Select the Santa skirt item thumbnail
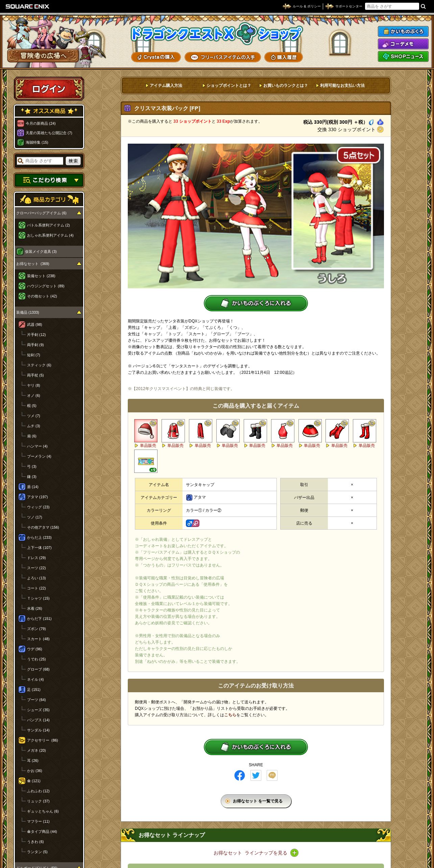 310,431
